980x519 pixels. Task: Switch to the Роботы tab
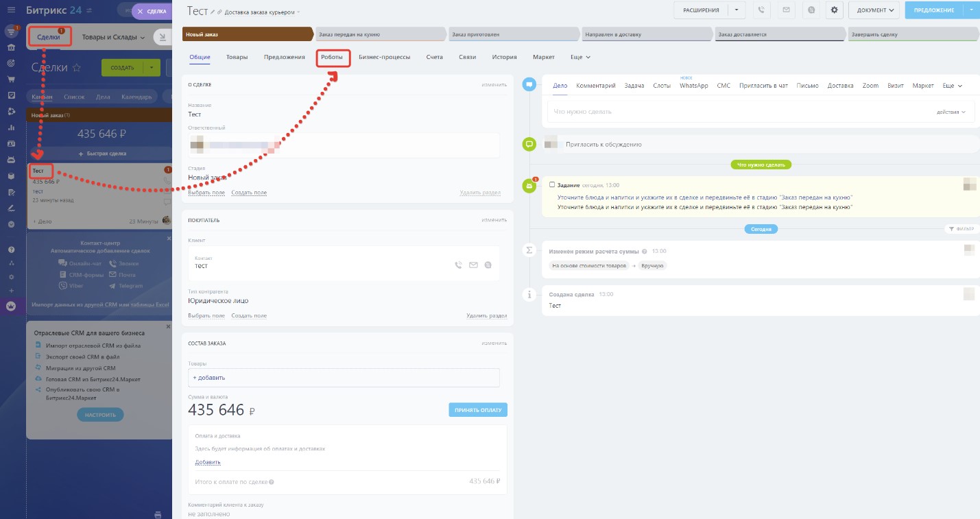point(332,58)
